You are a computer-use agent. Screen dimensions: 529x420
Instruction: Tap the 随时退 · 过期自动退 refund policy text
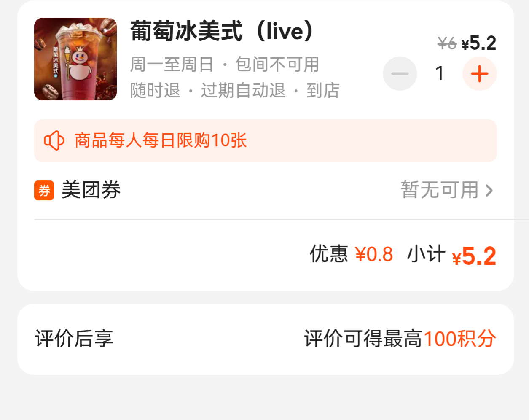pyautogui.click(x=208, y=90)
